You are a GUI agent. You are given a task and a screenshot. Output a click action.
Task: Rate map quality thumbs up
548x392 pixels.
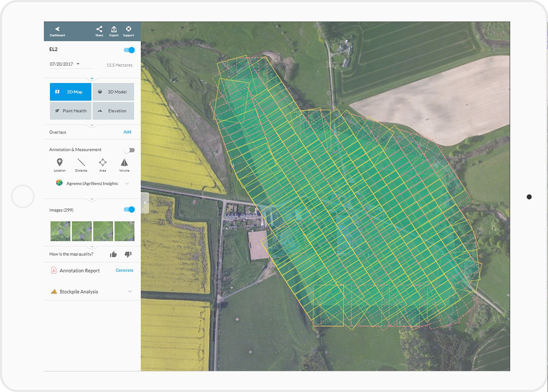click(x=114, y=254)
